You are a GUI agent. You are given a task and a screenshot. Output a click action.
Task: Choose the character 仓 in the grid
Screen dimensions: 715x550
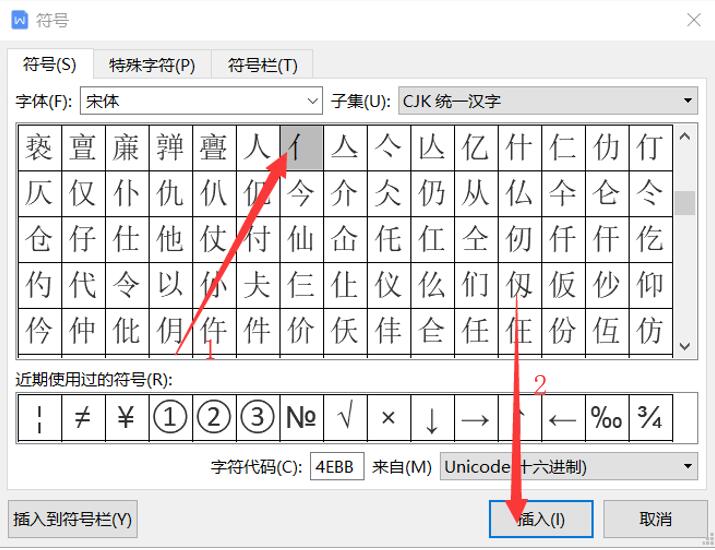[x=40, y=239]
